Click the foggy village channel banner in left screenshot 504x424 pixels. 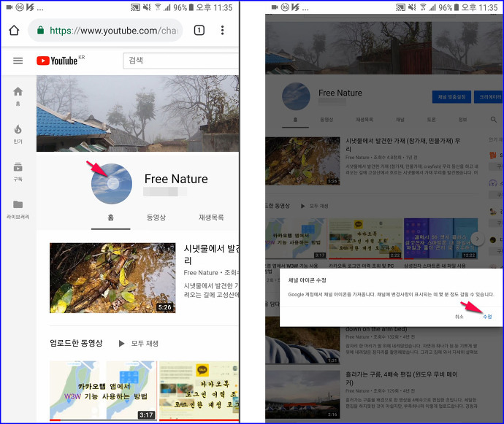137,113
